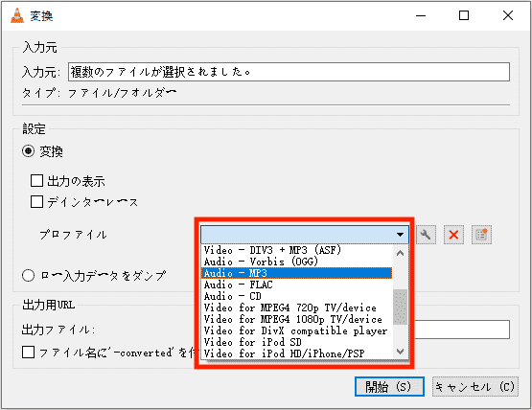This screenshot has width=532, height=410.
Task: Pick Video for iPod SD profile
Action: [297, 342]
